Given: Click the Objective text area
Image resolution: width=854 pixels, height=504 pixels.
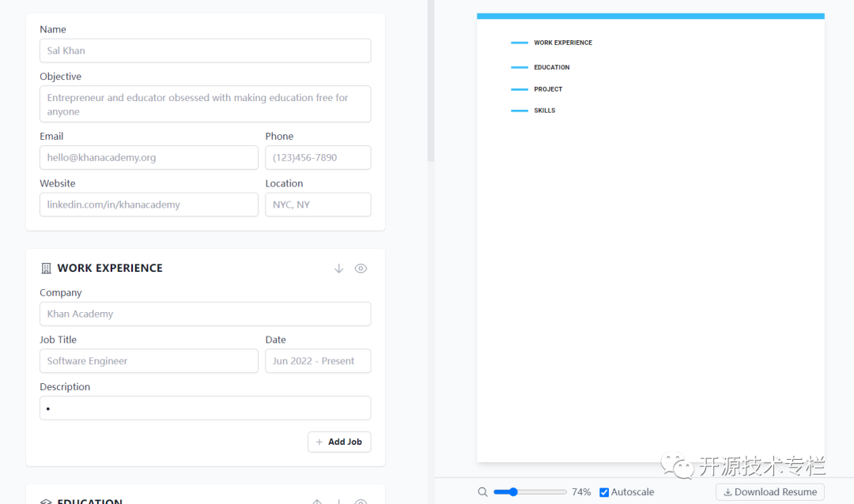Looking at the screenshot, I should click(206, 104).
